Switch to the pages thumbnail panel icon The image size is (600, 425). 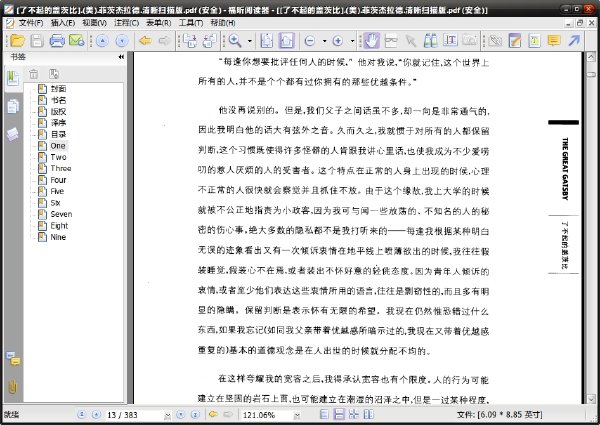coord(13,107)
